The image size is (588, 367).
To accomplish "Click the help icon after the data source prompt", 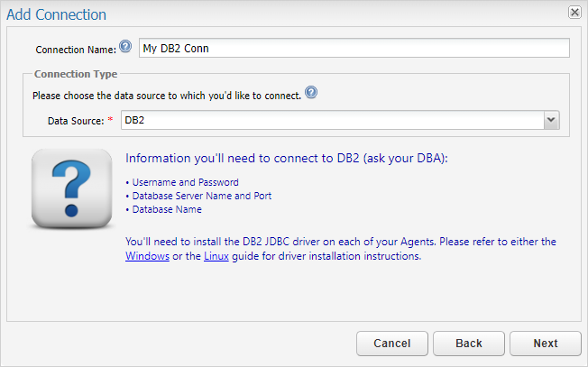I will click(x=311, y=93).
